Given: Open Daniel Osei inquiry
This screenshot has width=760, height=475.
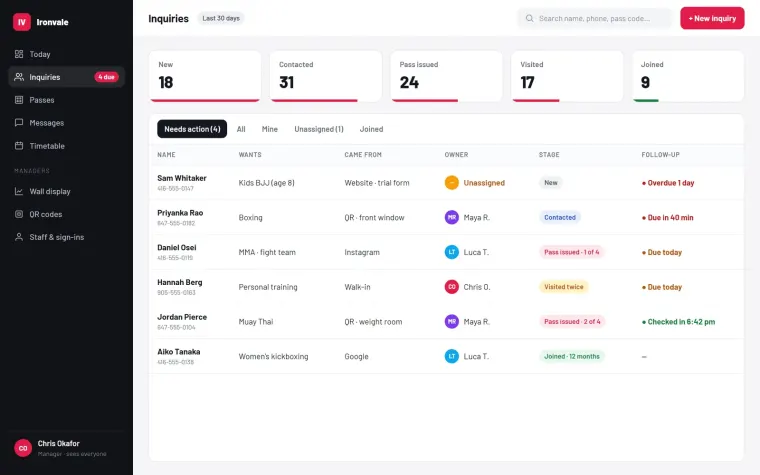Looking at the screenshot, I should [446, 252].
